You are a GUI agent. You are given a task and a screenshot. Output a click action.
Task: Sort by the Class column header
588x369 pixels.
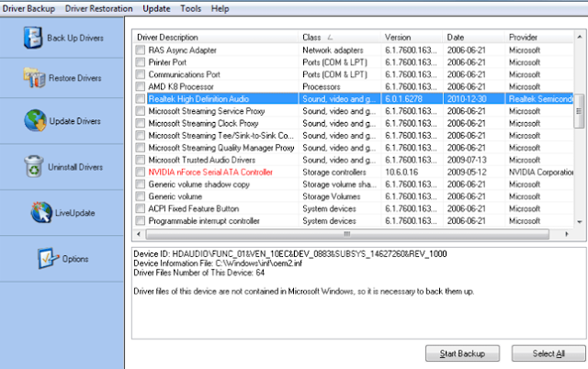click(x=340, y=37)
